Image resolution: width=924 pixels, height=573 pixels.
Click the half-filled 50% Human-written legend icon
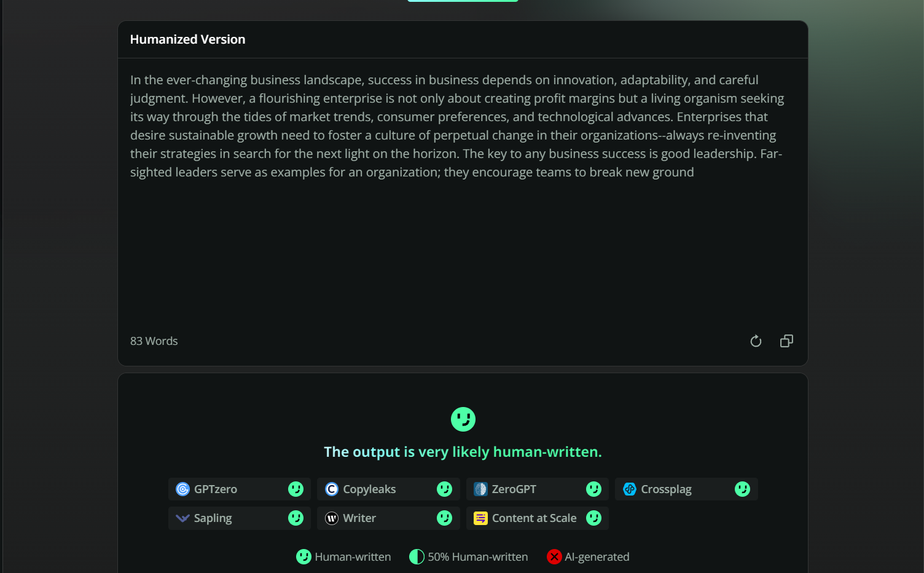click(417, 557)
